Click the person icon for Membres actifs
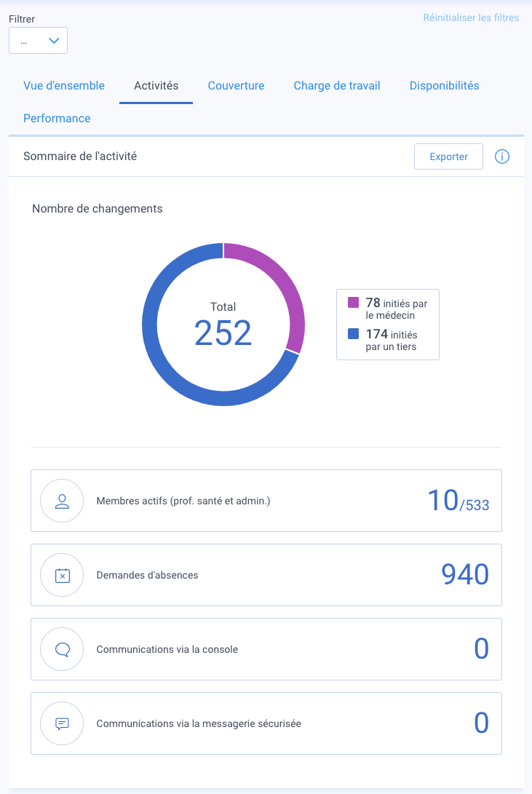This screenshot has width=532, height=794. tap(62, 501)
